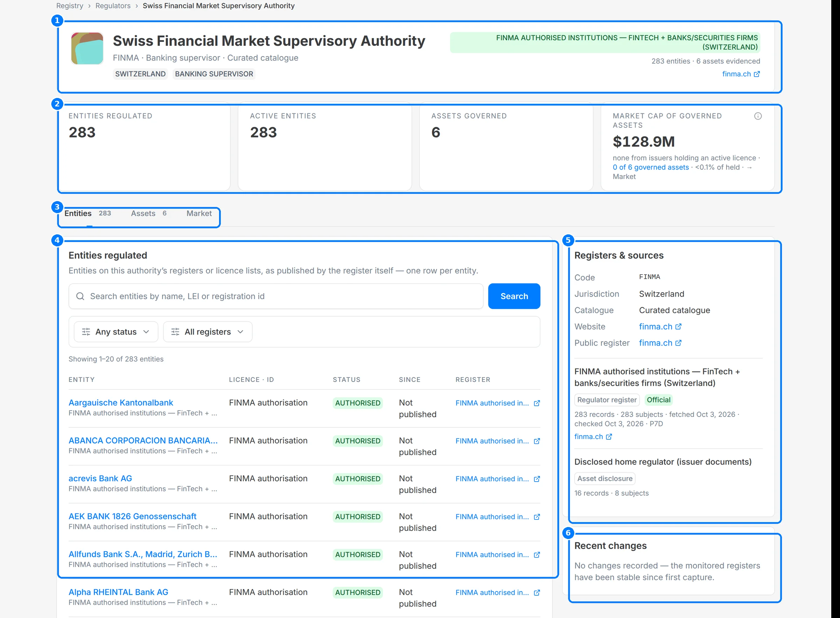This screenshot has height=618, width=840.
Task: Click the blue Search button
Action: pyautogui.click(x=514, y=296)
